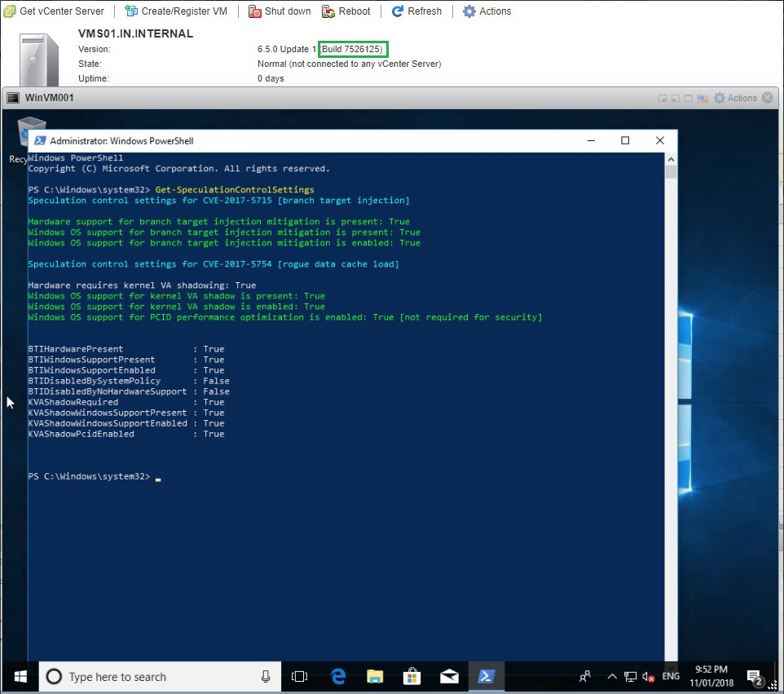Image resolution: width=784 pixels, height=694 pixels.
Task: Click the PowerShell window scroll-up arrow
Action: (671, 159)
